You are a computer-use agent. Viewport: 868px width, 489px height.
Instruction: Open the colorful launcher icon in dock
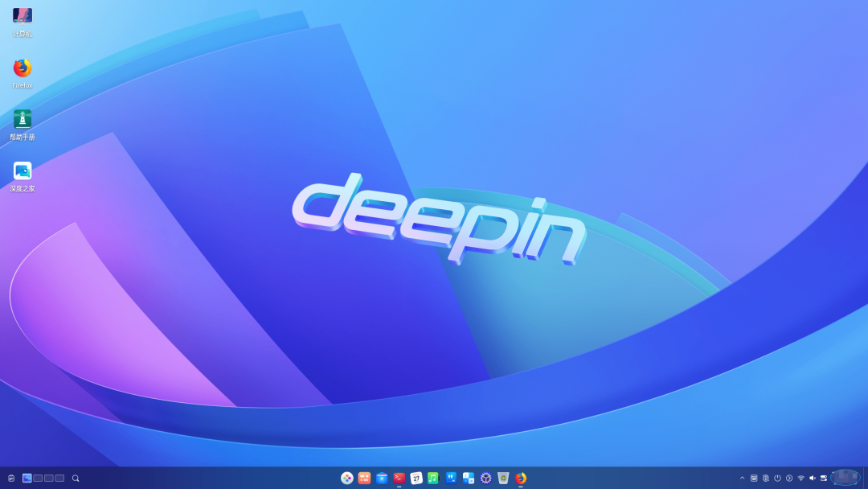tap(347, 478)
